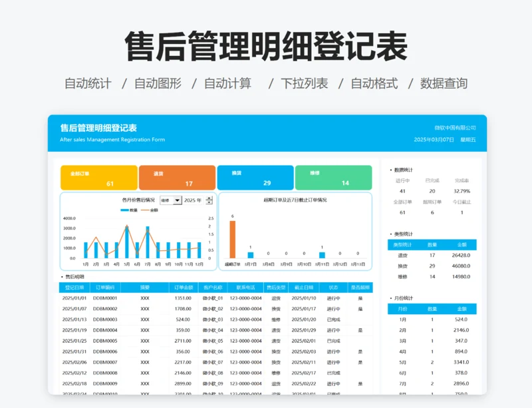Select the 月份 header in 月份统计 table
The image size is (532, 408).
click(x=402, y=309)
